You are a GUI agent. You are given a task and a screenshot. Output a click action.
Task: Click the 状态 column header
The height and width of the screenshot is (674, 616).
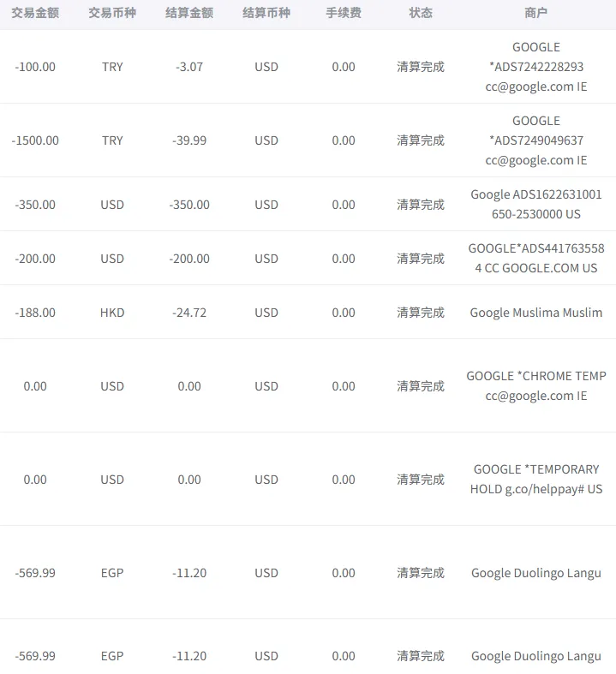pos(421,13)
